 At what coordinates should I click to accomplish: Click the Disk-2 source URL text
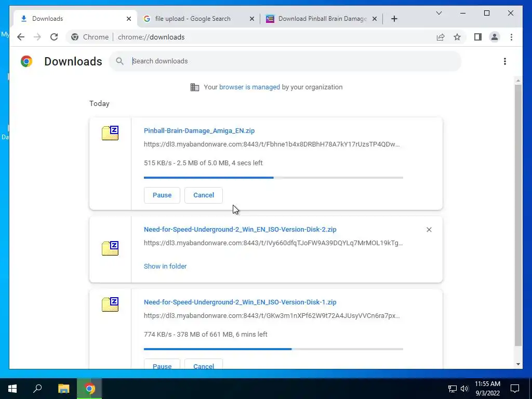point(273,243)
